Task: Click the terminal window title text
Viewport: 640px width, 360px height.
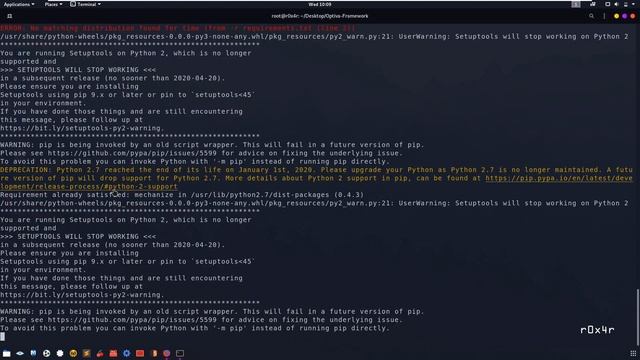Action: pyautogui.click(x=320, y=16)
